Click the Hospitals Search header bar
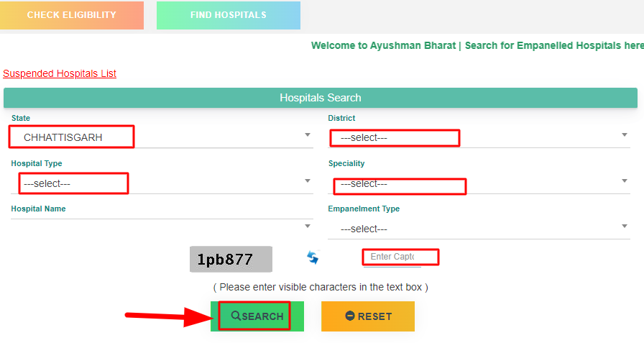644x343 pixels. [x=321, y=98]
